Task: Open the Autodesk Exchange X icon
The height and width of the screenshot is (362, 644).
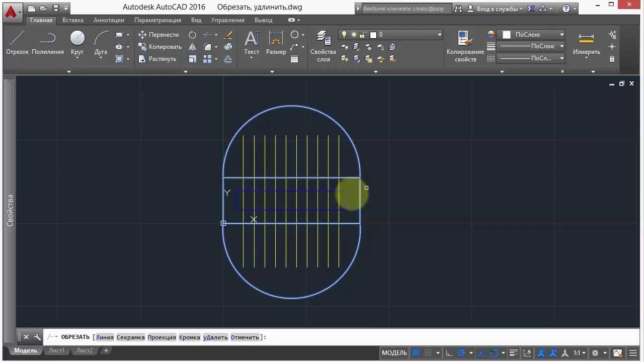Action: (x=531, y=9)
